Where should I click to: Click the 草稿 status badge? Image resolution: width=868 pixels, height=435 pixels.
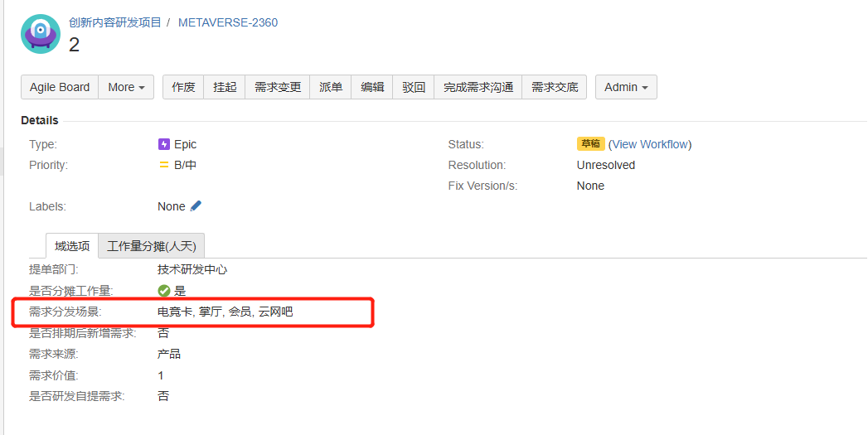point(590,144)
